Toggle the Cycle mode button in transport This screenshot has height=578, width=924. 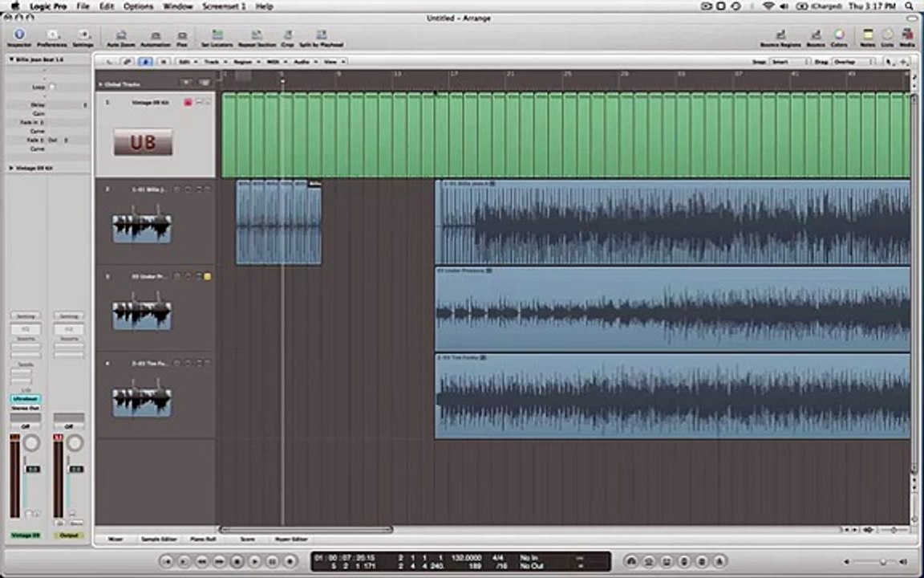coord(631,561)
